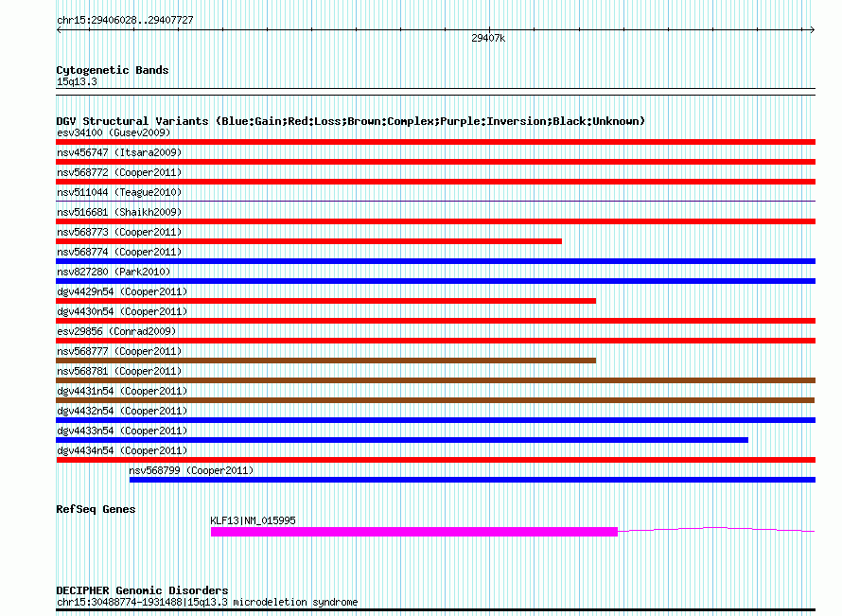Select the red bar under nsv568772
This screenshot has width=842, height=616.
click(x=435, y=182)
